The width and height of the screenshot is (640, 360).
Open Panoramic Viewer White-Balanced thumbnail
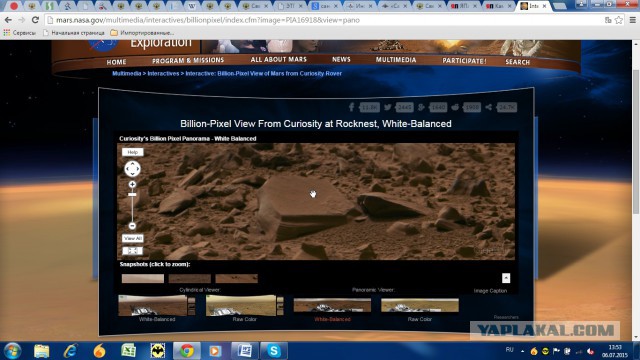[x=332, y=305]
